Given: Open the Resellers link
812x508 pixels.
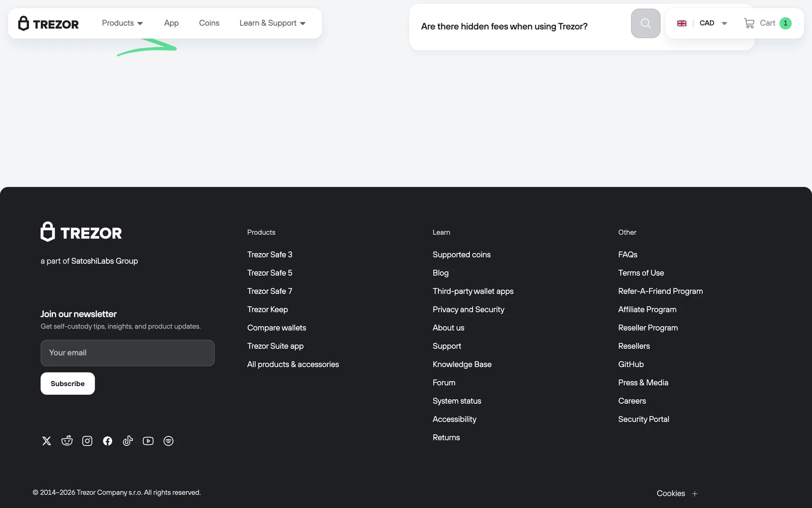Looking at the screenshot, I should pyautogui.click(x=634, y=346).
